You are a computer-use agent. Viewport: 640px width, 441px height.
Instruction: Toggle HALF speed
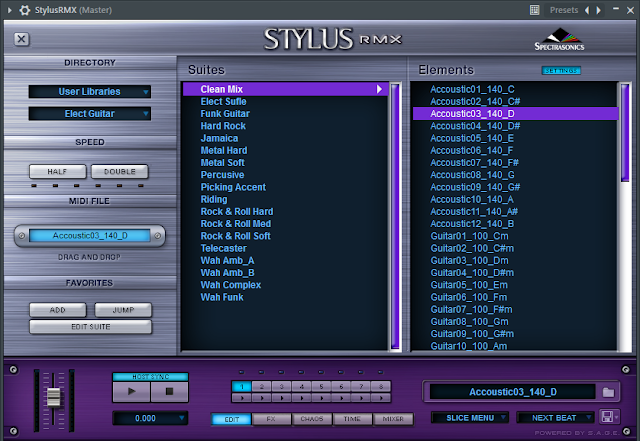click(x=58, y=172)
